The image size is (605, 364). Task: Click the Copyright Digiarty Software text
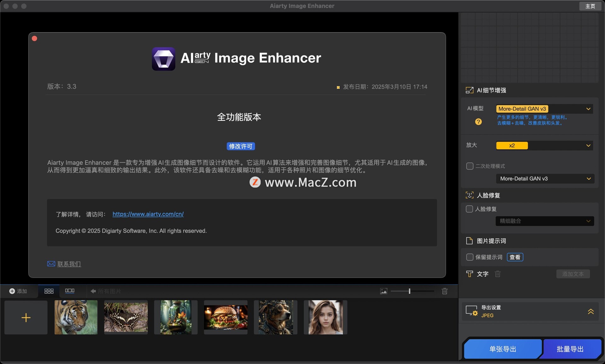click(x=131, y=231)
